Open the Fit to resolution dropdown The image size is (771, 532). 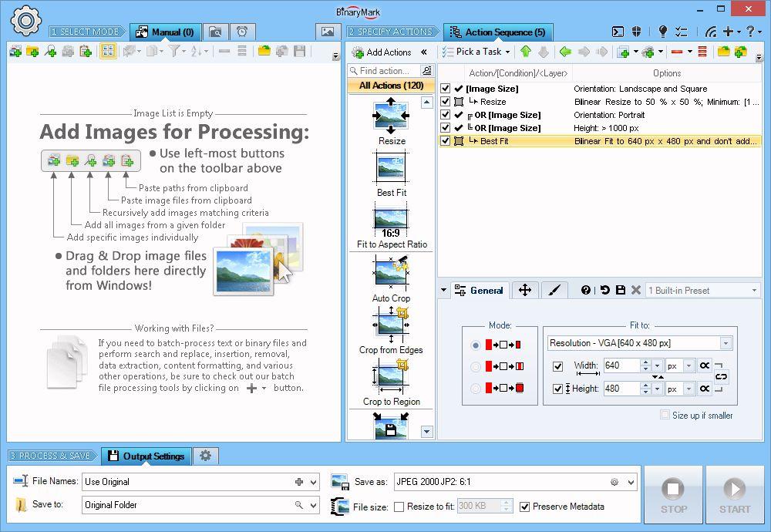(725, 343)
